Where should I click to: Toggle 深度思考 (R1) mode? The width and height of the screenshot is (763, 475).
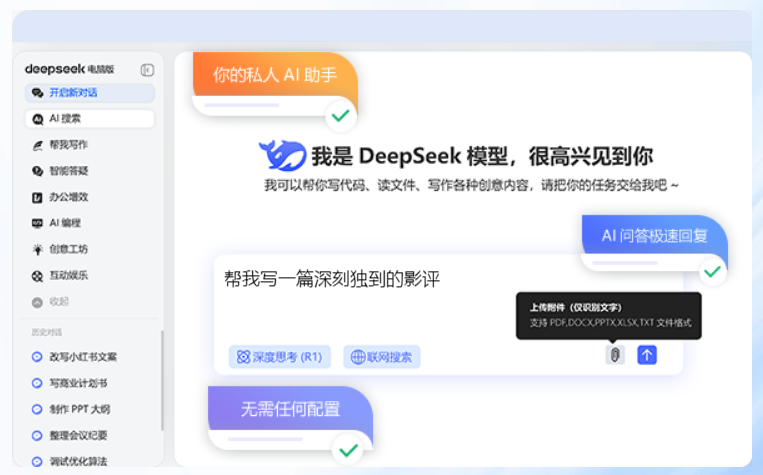pyautogui.click(x=280, y=357)
